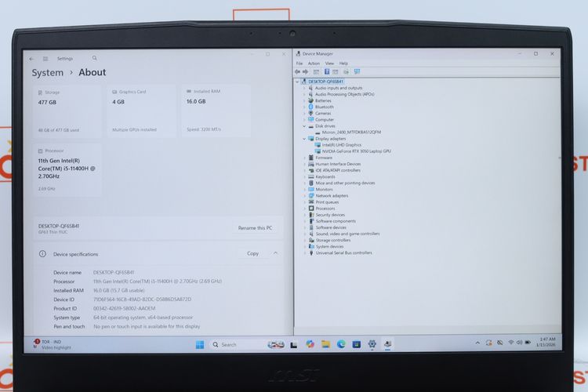Viewport: 588px width, 392px height.
Task: Click forward arrow in Device Manager toolbar
Action: 305,71
